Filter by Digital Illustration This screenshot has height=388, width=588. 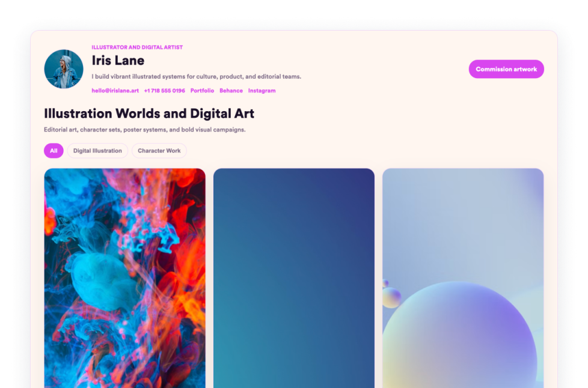pos(97,151)
